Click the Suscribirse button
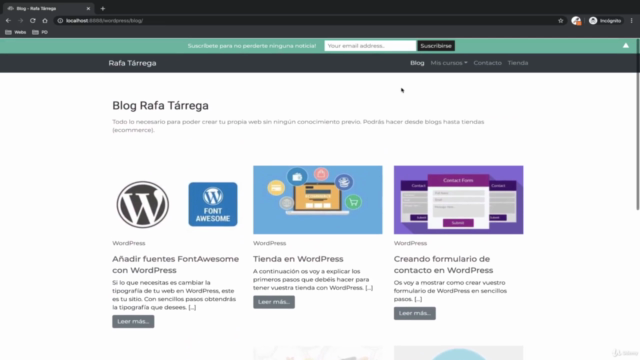The height and width of the screenshot is (360, 640). pyautogui.click(x=436, y=46)
